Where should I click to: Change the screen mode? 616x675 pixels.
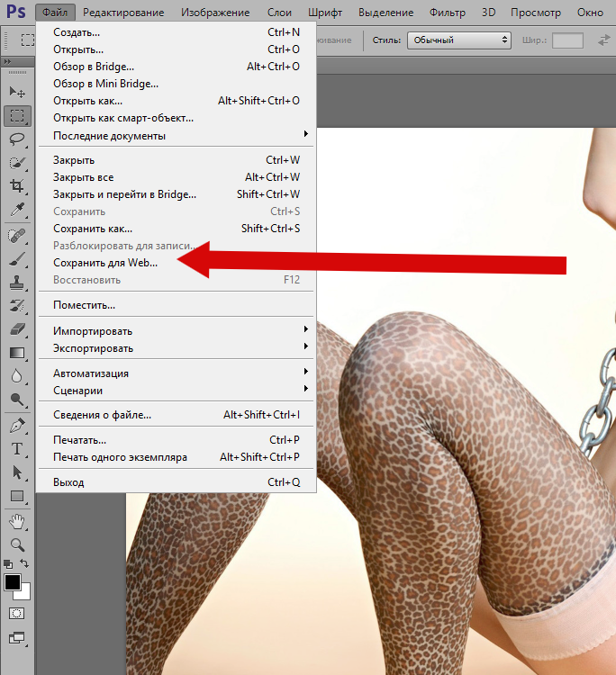(17, 637)
